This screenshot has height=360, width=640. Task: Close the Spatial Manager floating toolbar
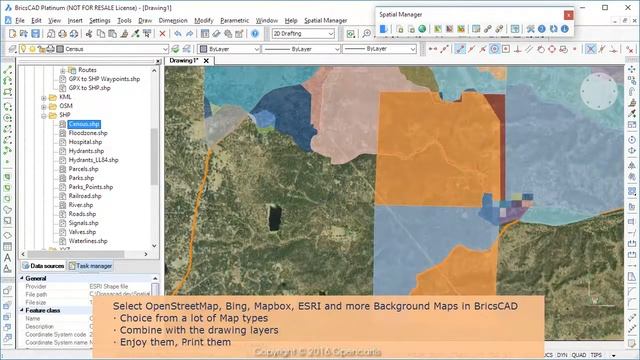[568, 15]
